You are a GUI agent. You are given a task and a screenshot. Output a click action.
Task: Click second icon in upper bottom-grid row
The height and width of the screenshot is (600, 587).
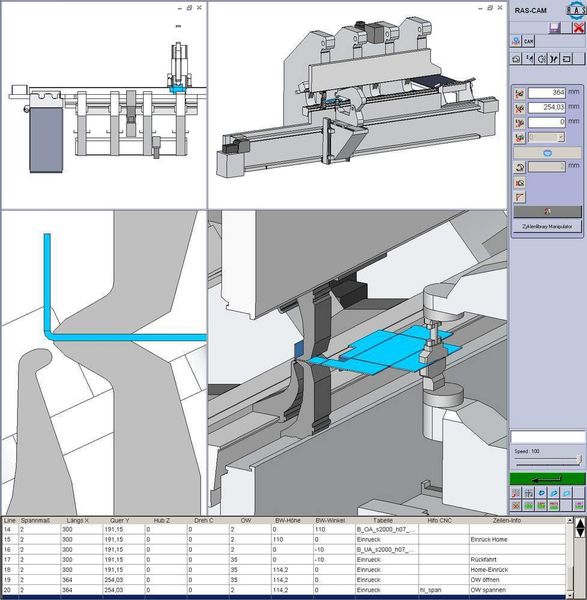point(528,494)
